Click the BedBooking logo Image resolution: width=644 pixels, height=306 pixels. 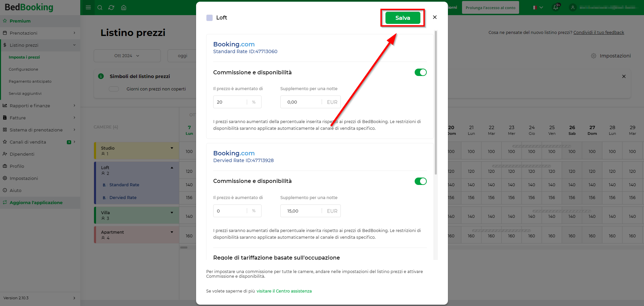(29, 7)
